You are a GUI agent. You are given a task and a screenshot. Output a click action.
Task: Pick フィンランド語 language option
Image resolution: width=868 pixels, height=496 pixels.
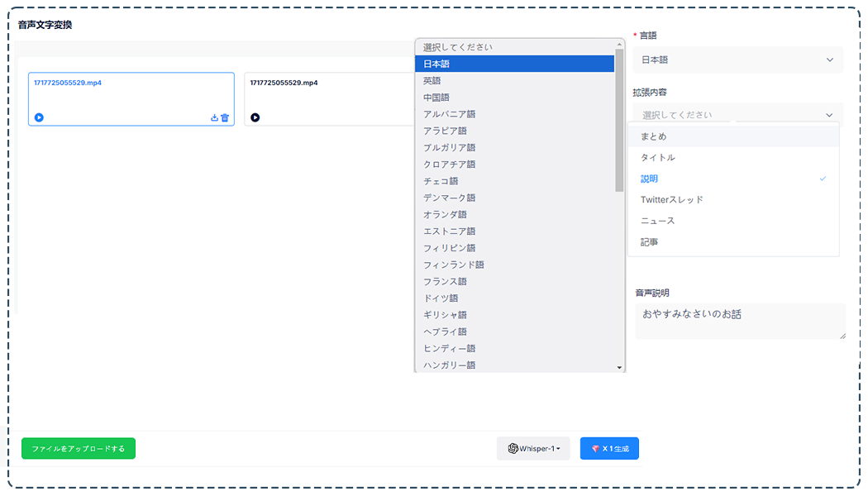click(514, 265)
